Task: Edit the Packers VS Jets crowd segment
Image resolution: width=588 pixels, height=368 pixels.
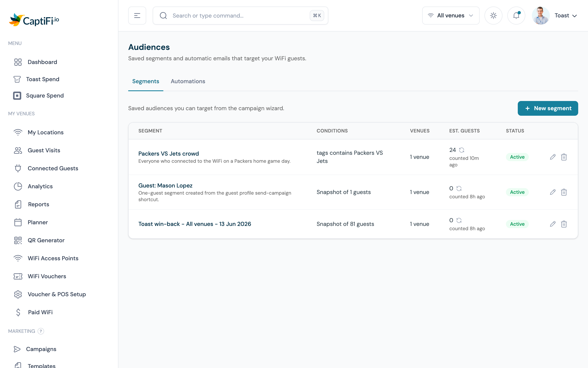Action: click(x=552, y=157)
